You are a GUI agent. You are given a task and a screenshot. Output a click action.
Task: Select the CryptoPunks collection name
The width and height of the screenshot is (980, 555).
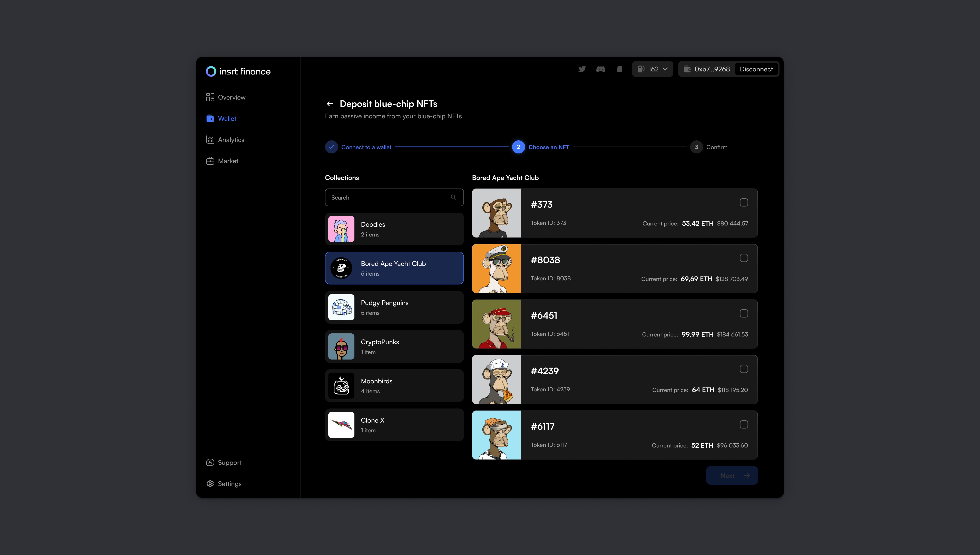click(x=380, y=342)
